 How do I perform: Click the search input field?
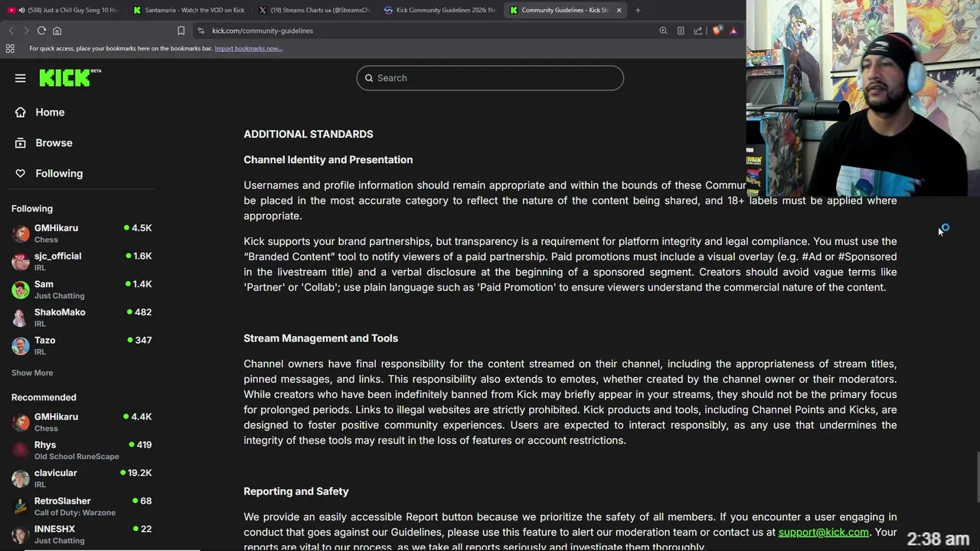pyautogui.click(x=490, y=78)
